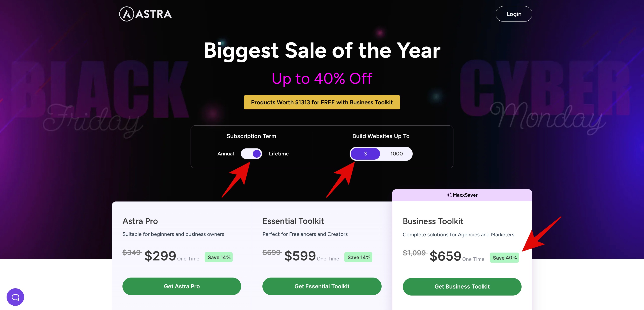The height and width of the screenshot is (310, 644).
Task: Select the 1000 websites option
Action: [x=396, y=154]
